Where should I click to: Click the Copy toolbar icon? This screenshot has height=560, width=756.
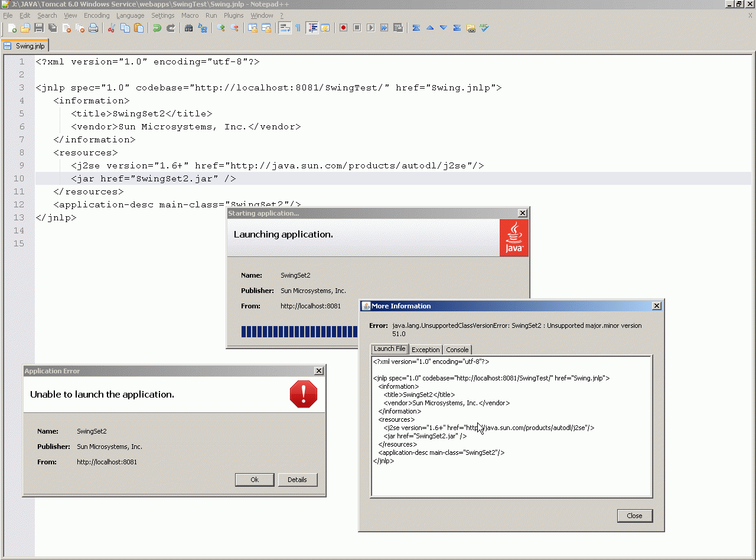(x=125, y=28)
